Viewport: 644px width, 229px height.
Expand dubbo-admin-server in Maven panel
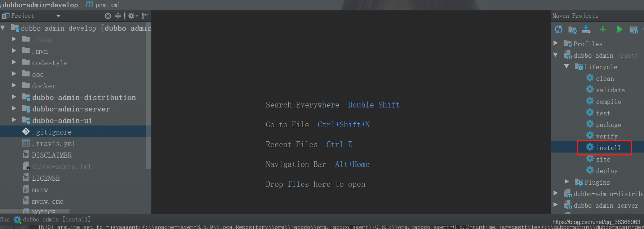556,205
